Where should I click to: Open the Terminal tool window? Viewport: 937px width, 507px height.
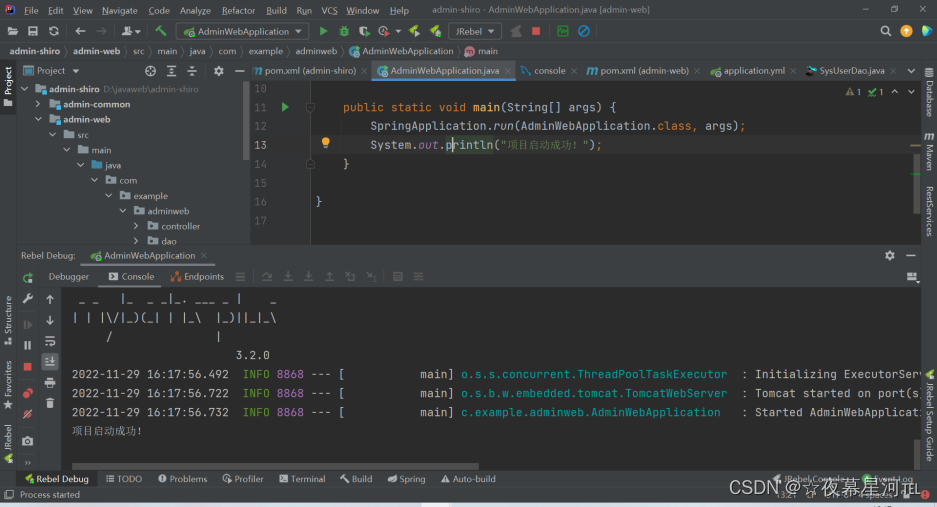click(x=301, y=479)
